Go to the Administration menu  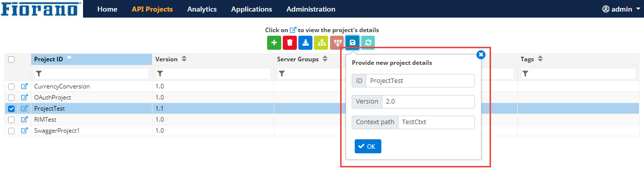(x=311, y=9)
